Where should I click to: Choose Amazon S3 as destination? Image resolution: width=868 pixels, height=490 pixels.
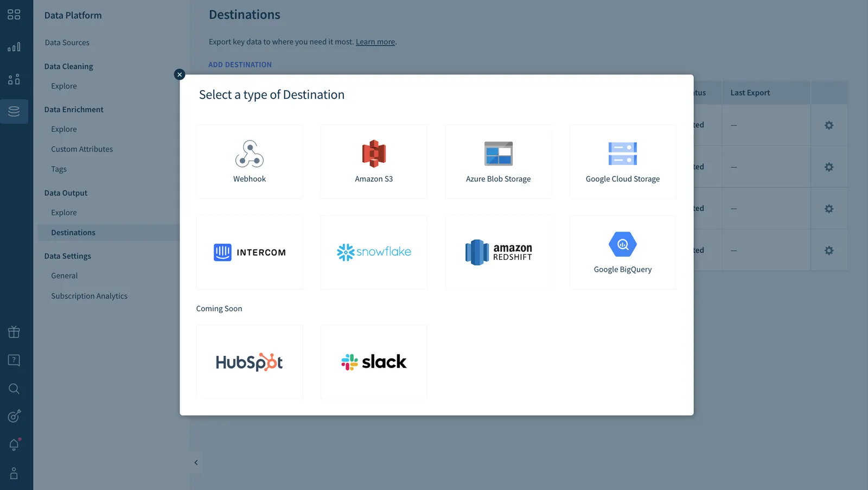pyautogui.click(x=374, y=162)
